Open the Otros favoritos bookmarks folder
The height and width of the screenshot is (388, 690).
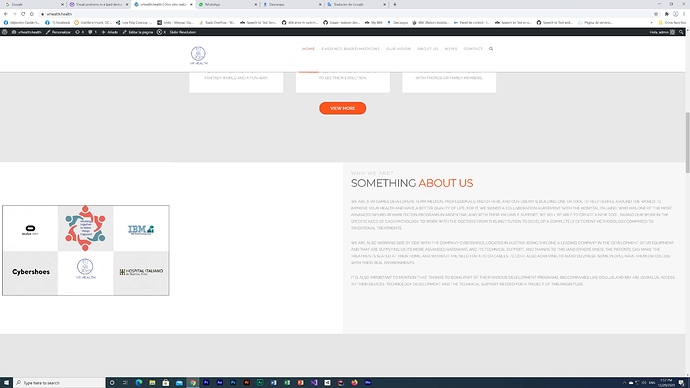click(x=672, y=22)
